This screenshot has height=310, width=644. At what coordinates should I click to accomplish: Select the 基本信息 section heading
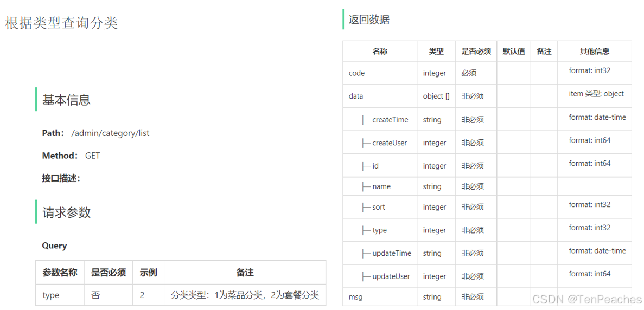click(67, 100)
